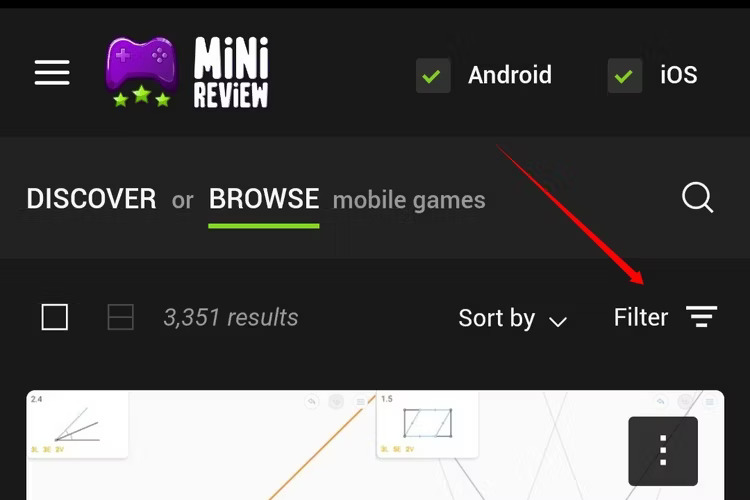Toggle the Android label

(x=510, y=75)
